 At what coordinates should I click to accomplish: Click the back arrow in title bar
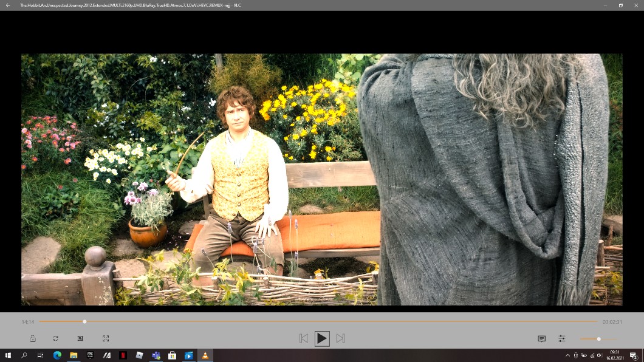[x=8, y=5]
